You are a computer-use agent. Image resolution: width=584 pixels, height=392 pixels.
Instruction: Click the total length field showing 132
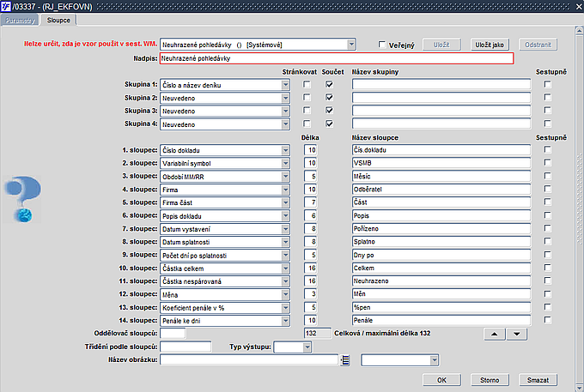click(x=317, y=333)
